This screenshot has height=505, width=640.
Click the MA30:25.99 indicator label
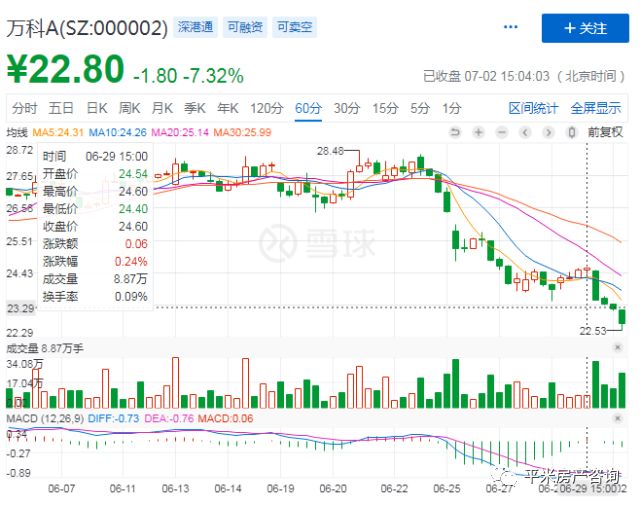pos(242,132)
